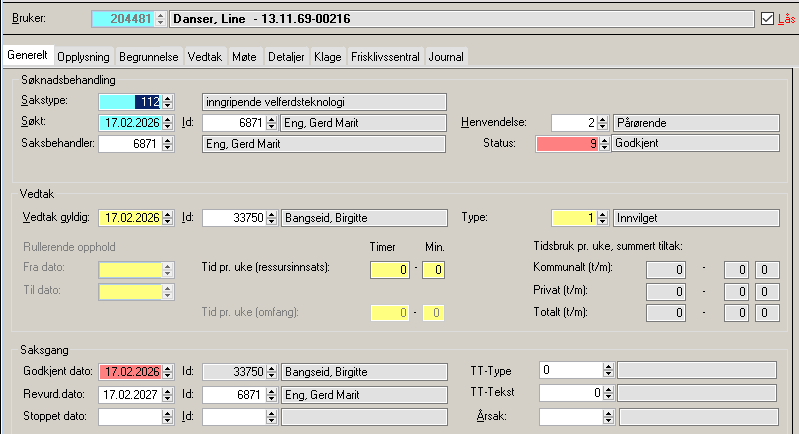Click the Sakstype spinner arrows
This screenshot has height=434, width=799.
click(168, 101)
